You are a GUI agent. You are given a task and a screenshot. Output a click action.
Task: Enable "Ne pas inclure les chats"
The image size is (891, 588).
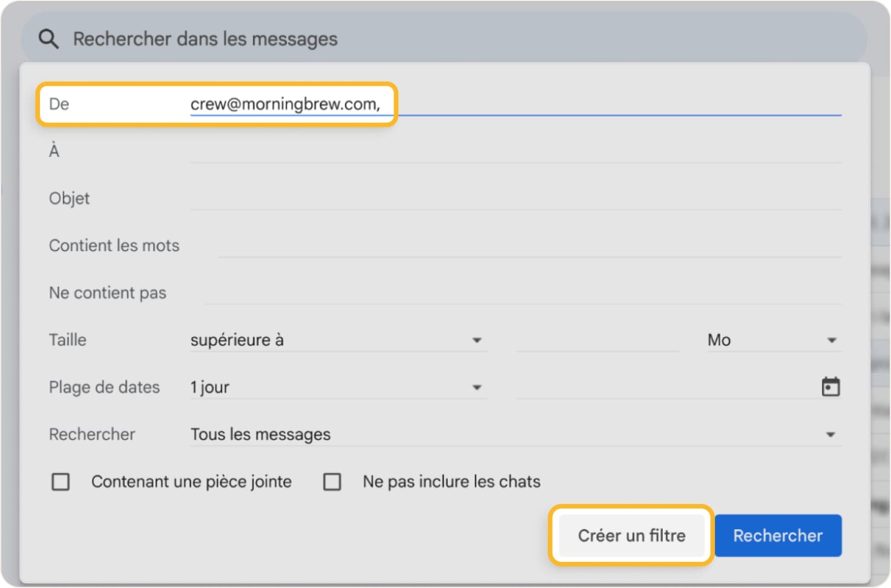tap(332, 482)
